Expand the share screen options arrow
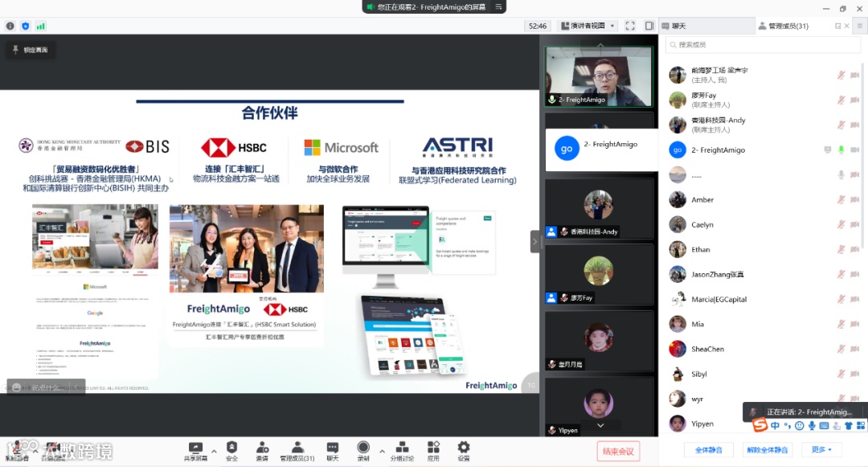This screenshot has width=868, height=467. (x=215, y=452)
